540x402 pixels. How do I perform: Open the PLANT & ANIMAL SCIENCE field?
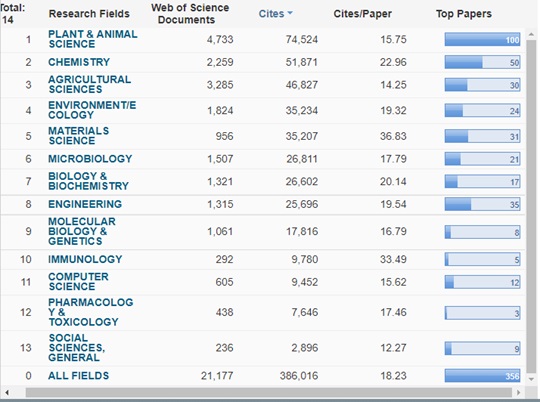click(x=93, y=39)
